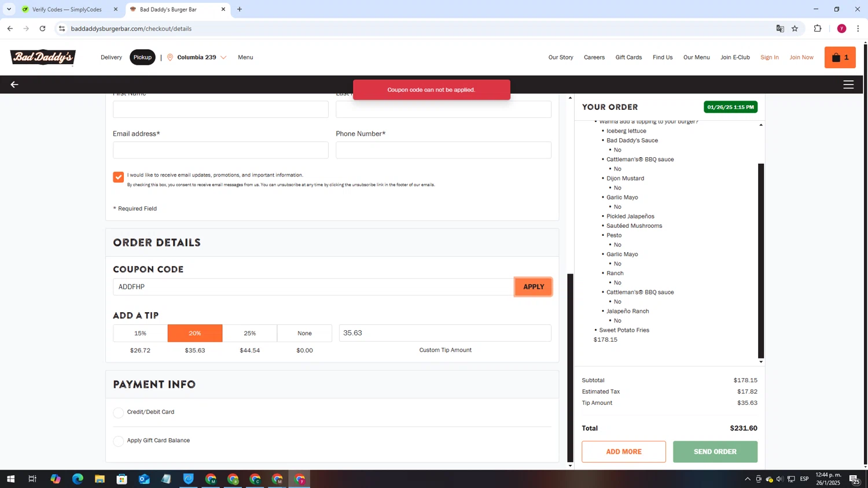Click the SEND ORDER button
The image size is (868, 488).
click(x=715, y=452)
